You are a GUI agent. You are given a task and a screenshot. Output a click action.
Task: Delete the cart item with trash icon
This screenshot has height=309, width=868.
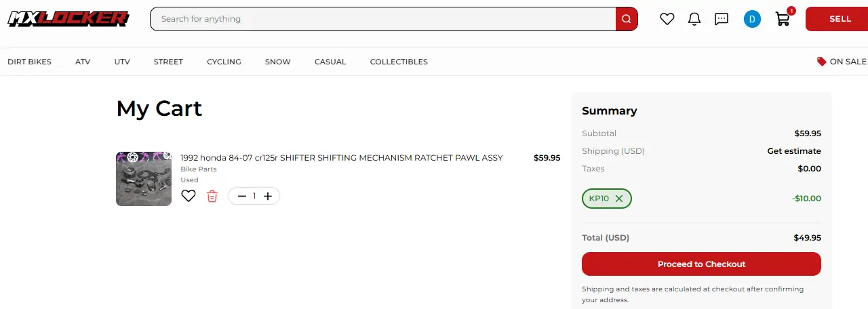click(212, 196)
